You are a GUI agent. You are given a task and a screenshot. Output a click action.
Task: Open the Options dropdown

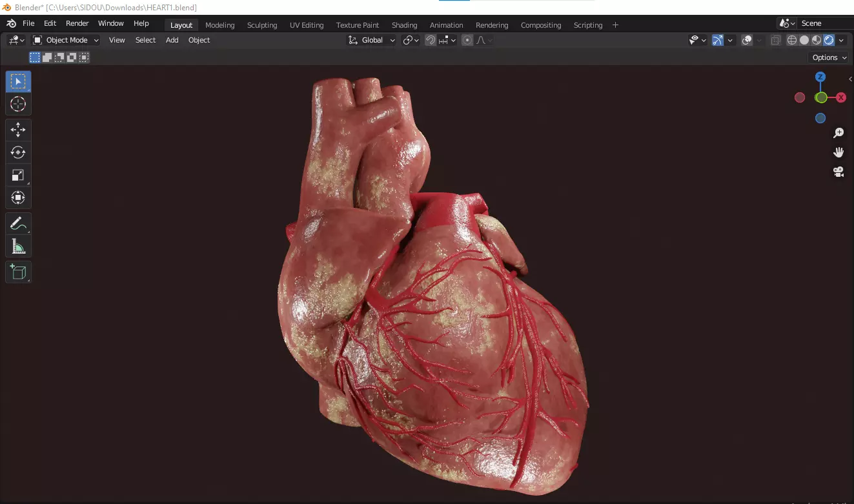(829, 57)
